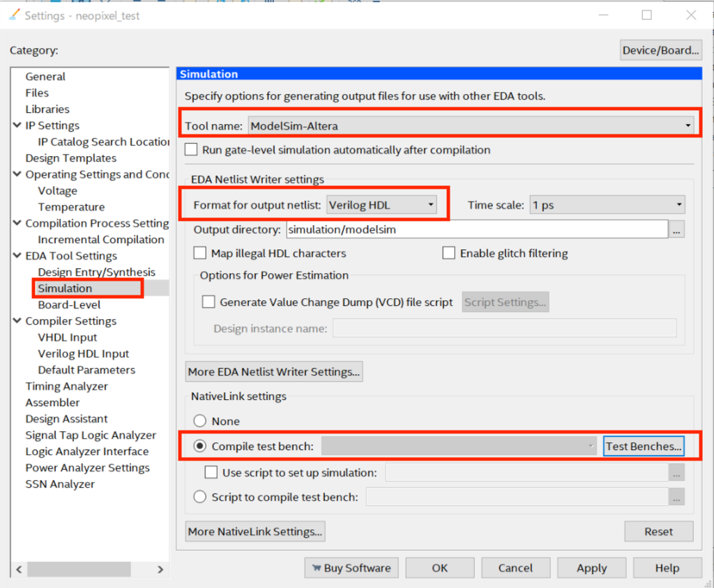Open More EDA Netlist Writer Settings

(x=274, y=372)
